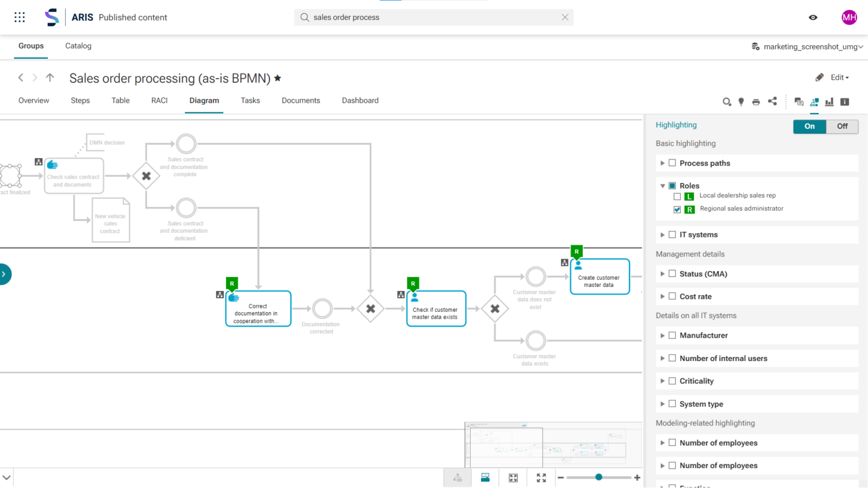
Task: Expand the Process paths section
Action: click(x=662, y=163)
